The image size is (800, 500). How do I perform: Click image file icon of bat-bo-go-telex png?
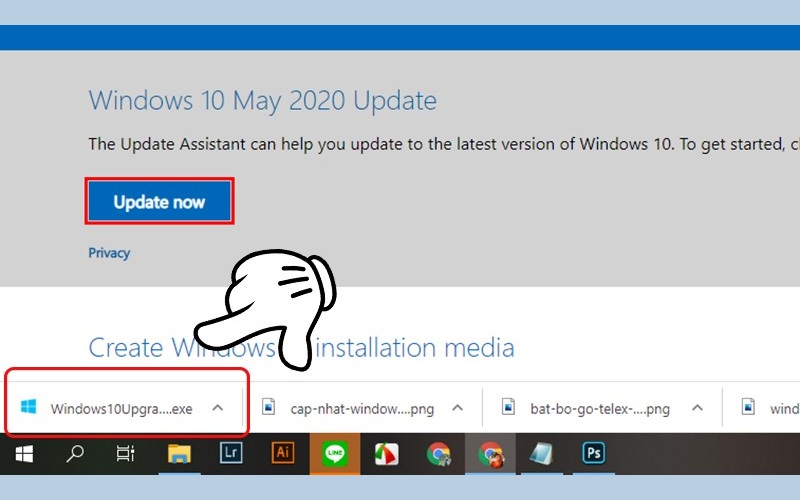pos(508,407)
